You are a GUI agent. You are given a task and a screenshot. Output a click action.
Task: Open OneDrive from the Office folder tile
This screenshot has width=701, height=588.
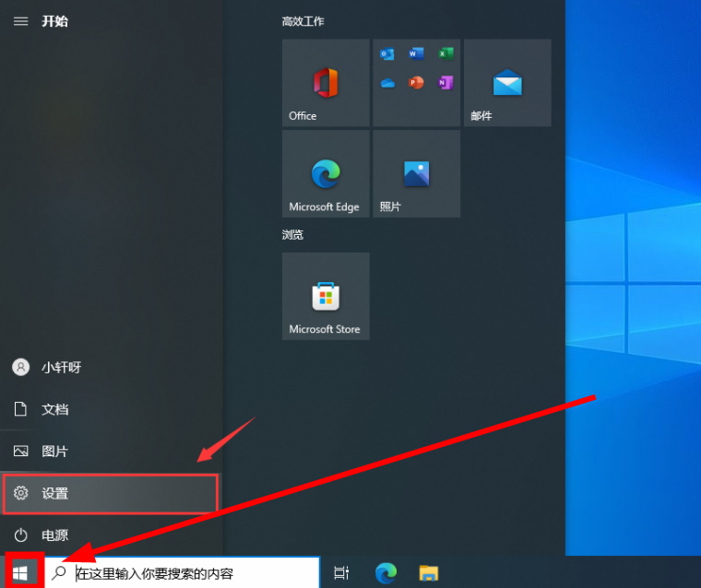[x=387, y=83]
